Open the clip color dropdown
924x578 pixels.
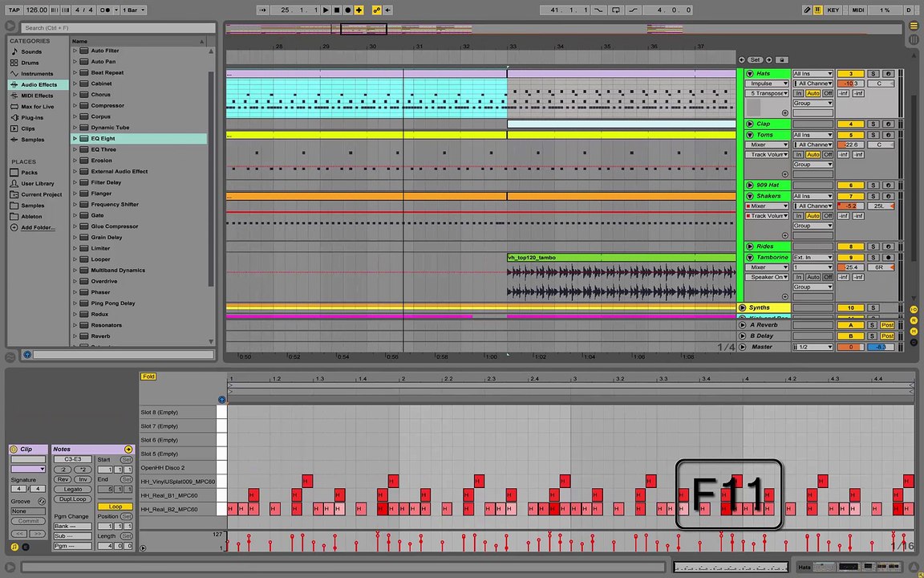pyautogui.click(x=28, y=469)
